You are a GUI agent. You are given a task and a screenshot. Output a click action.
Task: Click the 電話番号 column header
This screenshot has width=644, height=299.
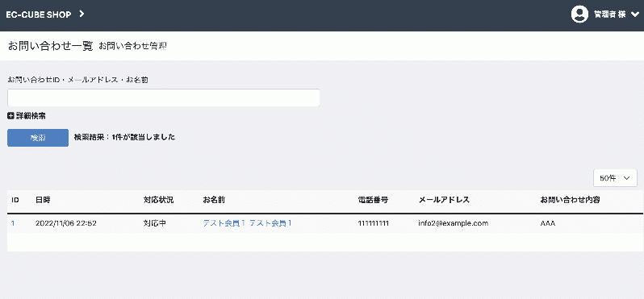pos(373,200)
